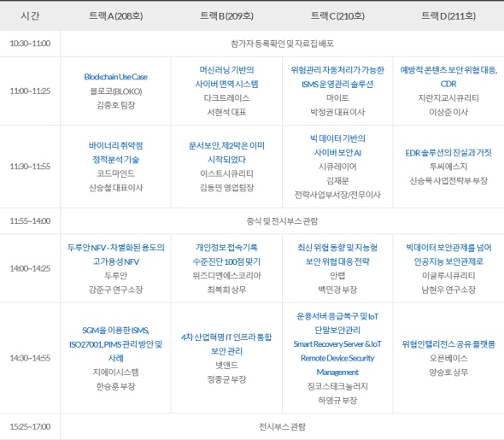The width and height of the screenshot is (504, 440).
Task: Click the 트랙 A(208호) column header
Action: tap(115, 15)
